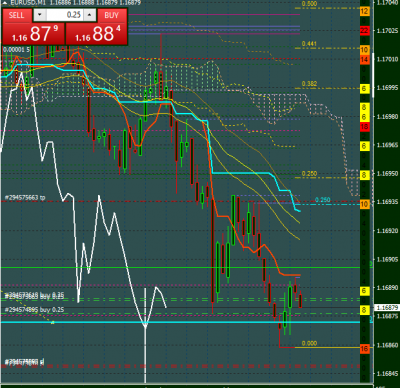Buy at the 1.16 88 4 ask price
The height and width of the screenshot is (388, 400).
click(97, 34)
